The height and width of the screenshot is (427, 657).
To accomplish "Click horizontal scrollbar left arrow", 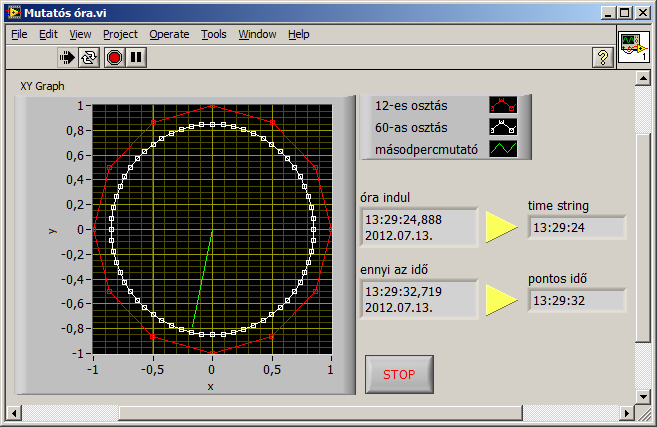I will coord(14,413).
